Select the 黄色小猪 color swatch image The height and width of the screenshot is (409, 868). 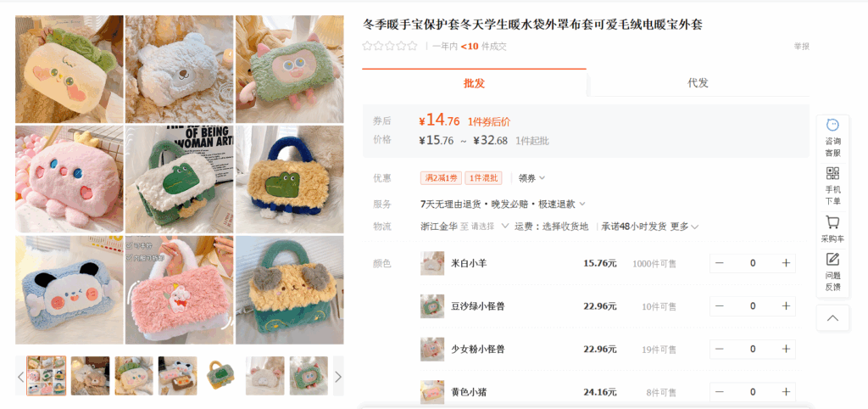point(431,392)
